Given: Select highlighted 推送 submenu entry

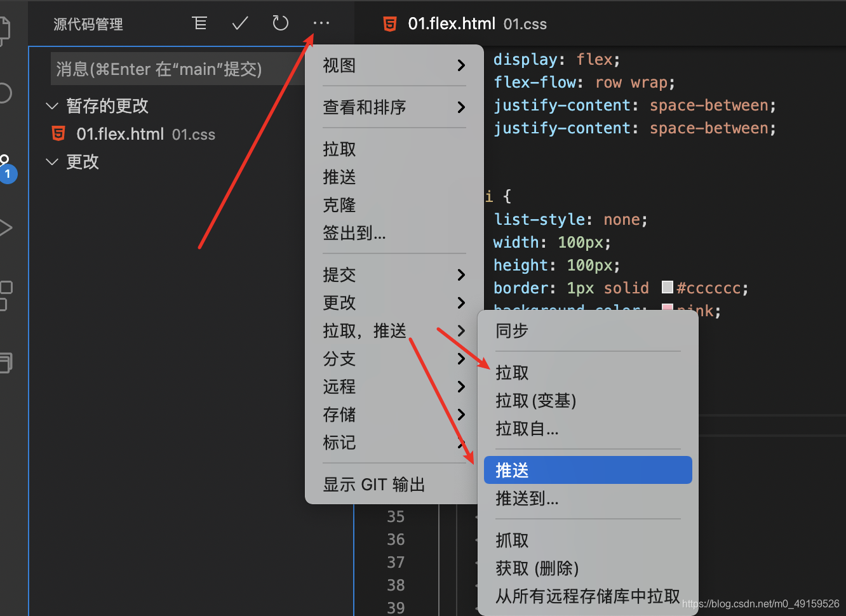Looking at the screenshot, I should coord(587,470).
